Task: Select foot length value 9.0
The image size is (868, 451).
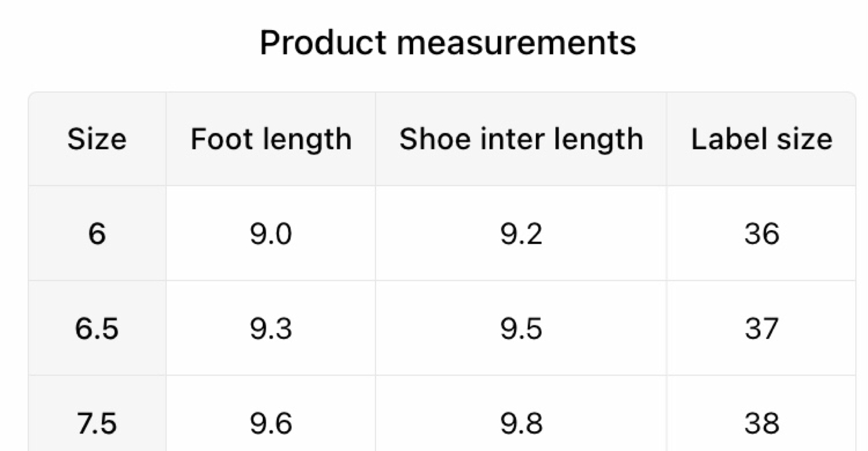Action: tap(271, 234)
